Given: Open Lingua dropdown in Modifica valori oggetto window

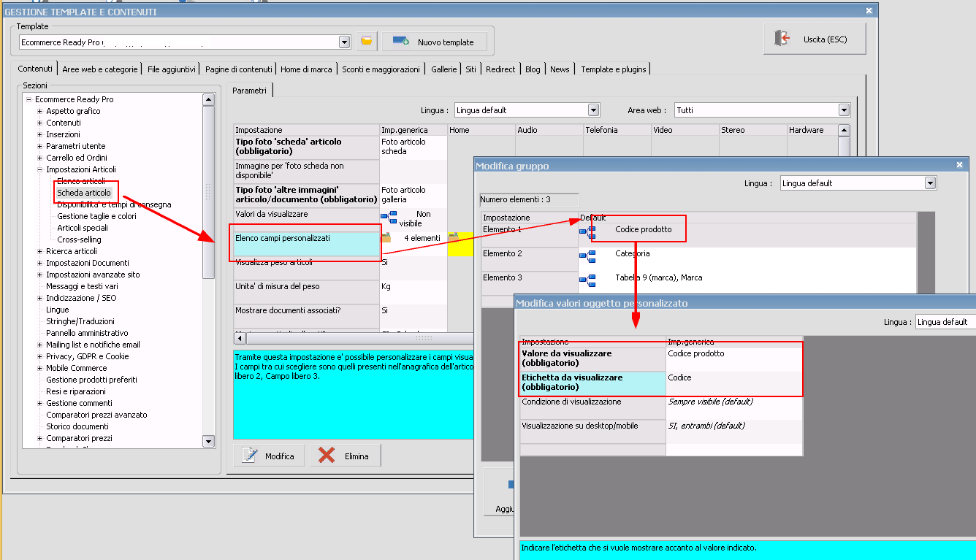Looking at the screenshot, I should [x=945, y=322].
